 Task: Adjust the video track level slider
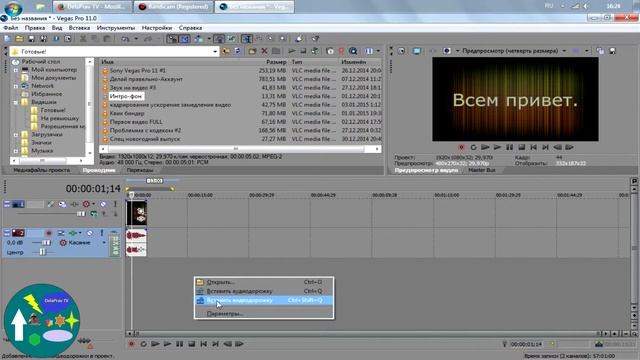(x=81, y=214)
